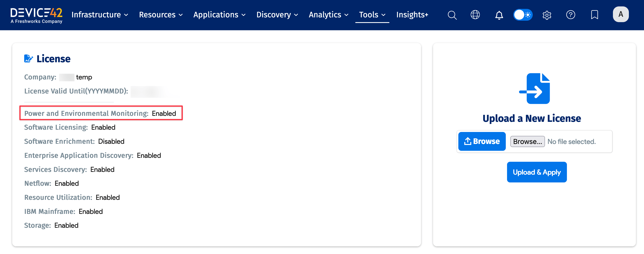Click the upload file arrow icon
Screen dimensions: 644x254
click(x=534, y=89)
